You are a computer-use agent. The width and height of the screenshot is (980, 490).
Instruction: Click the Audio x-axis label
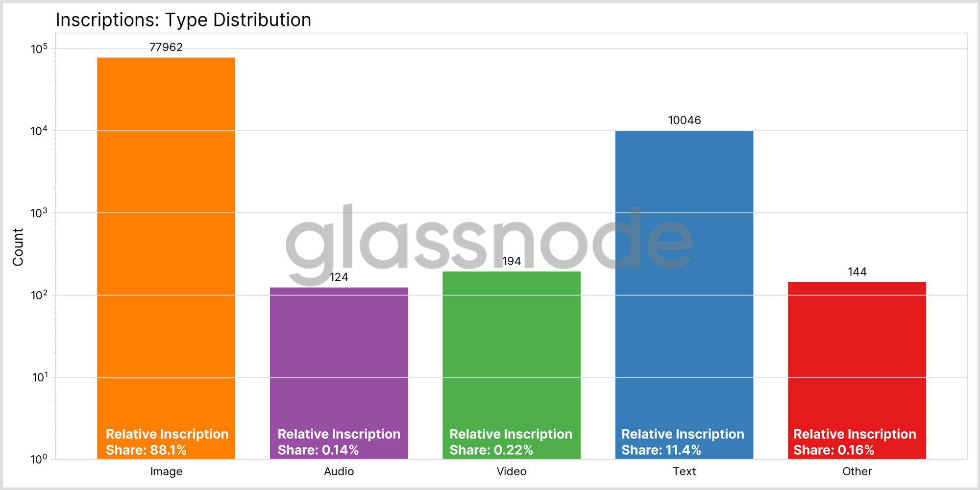339,471
